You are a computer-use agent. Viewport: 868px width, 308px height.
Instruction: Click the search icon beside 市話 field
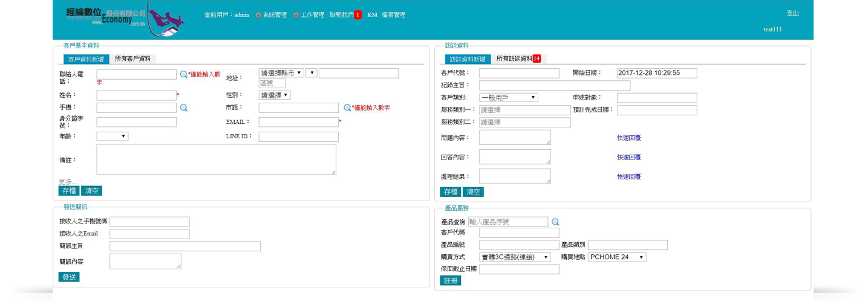click(347, 107)
